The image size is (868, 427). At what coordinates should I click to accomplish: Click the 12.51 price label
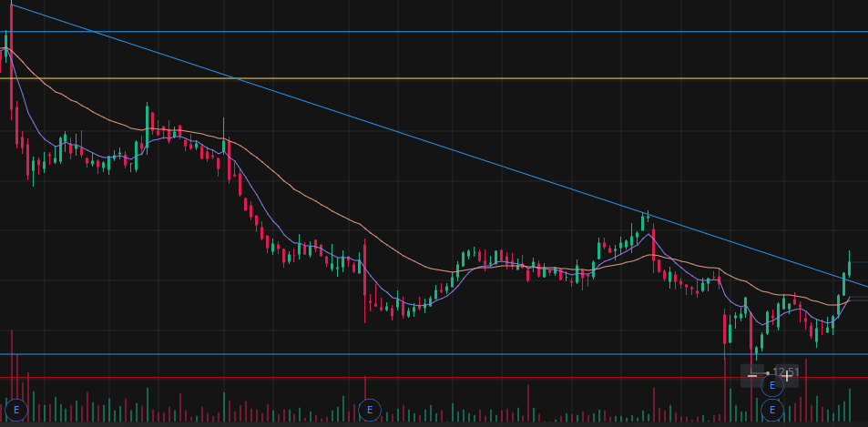point(786,372)
